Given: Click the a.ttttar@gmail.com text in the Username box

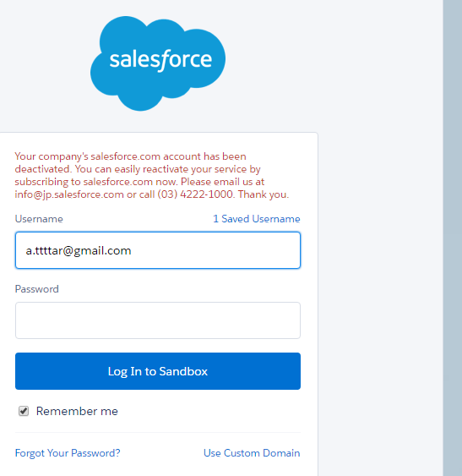Looking at the screenshot, I should (x=79, y=251).
